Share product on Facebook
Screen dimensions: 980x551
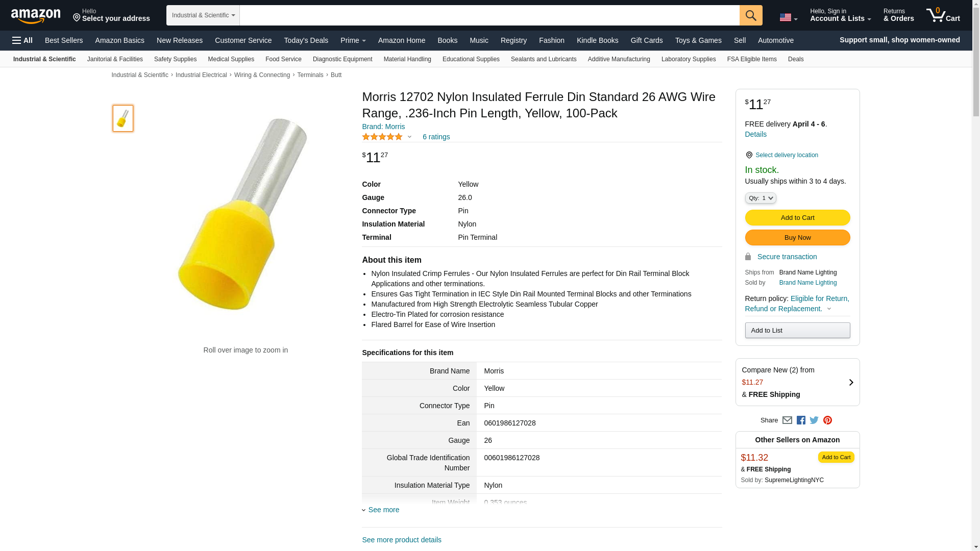(x=801, y=420)
